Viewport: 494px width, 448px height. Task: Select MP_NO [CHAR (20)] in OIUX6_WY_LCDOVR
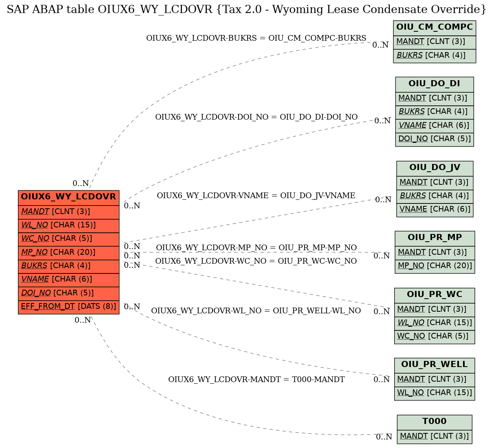[68, 252]
